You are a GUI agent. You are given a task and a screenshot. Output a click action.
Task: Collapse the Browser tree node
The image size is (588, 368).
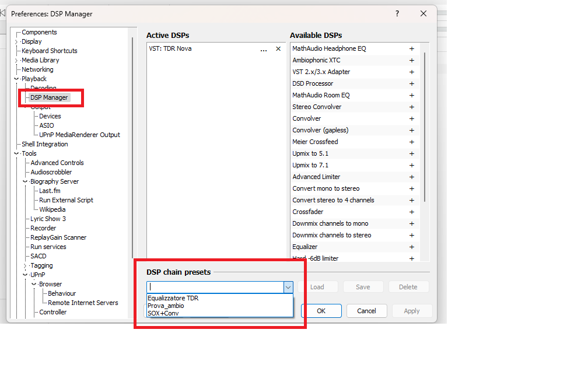pos(34,284)
